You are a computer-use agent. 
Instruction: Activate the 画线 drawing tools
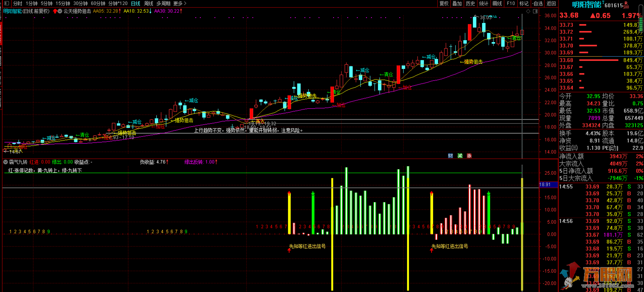coord(497,3)
